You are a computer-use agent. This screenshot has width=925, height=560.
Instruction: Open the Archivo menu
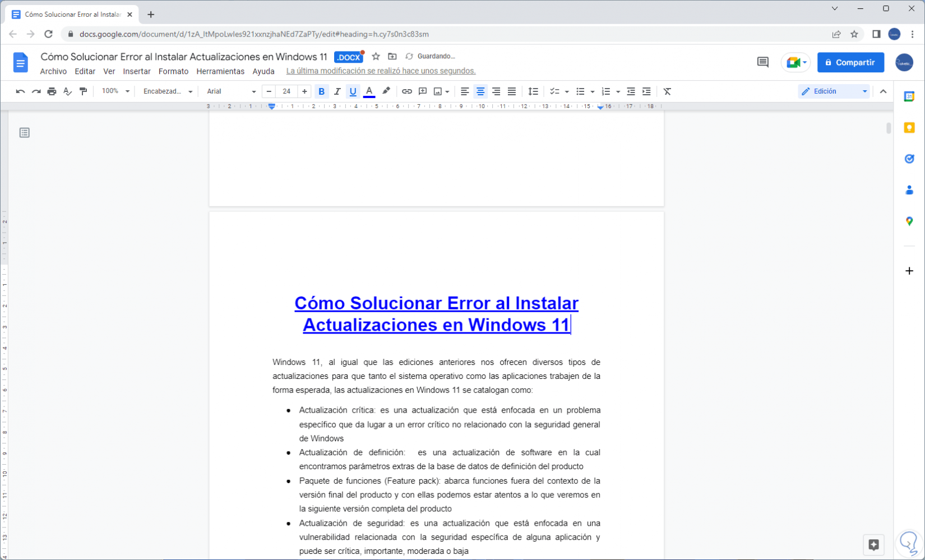coord(53,71)
